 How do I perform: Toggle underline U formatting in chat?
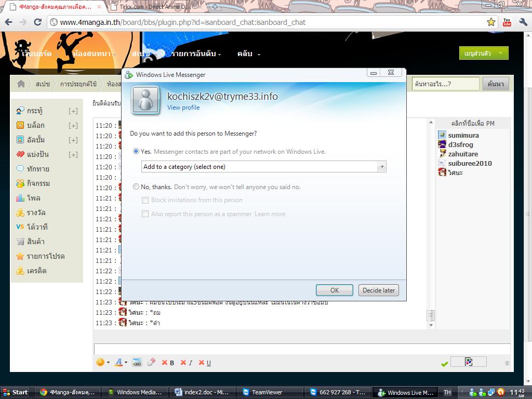(205, 363)
